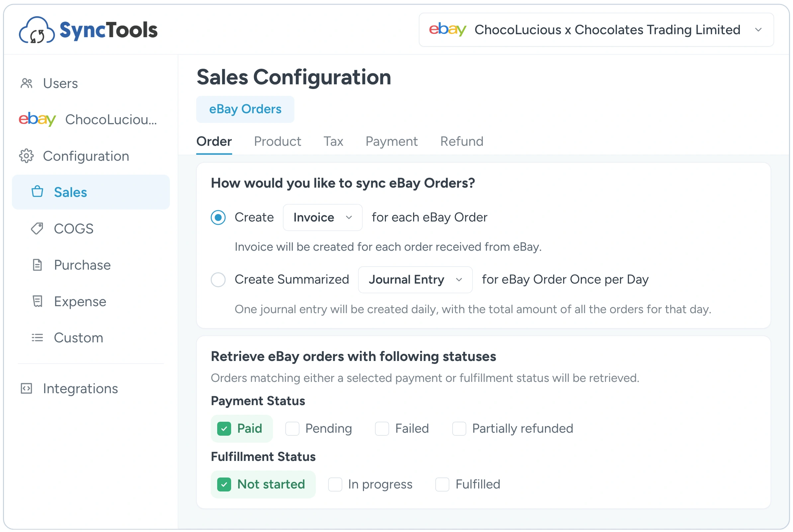The image size is (793, 532).
Task: Click the eBay logo in account selector
Action: pyautogui.click(x=447, y=30)
